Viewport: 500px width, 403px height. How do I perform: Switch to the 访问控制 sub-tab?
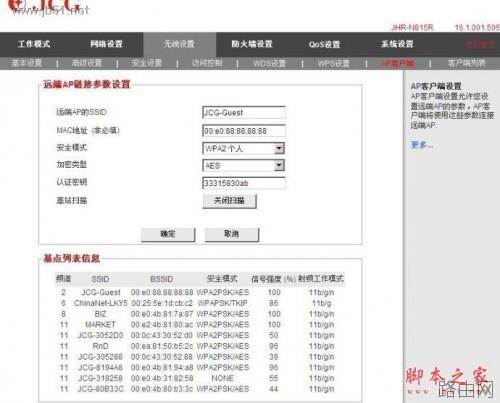point(207,63)
